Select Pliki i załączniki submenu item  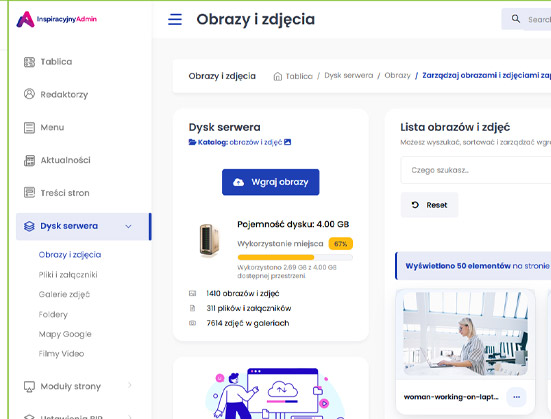pyautogui.click(x=68, y=275)
